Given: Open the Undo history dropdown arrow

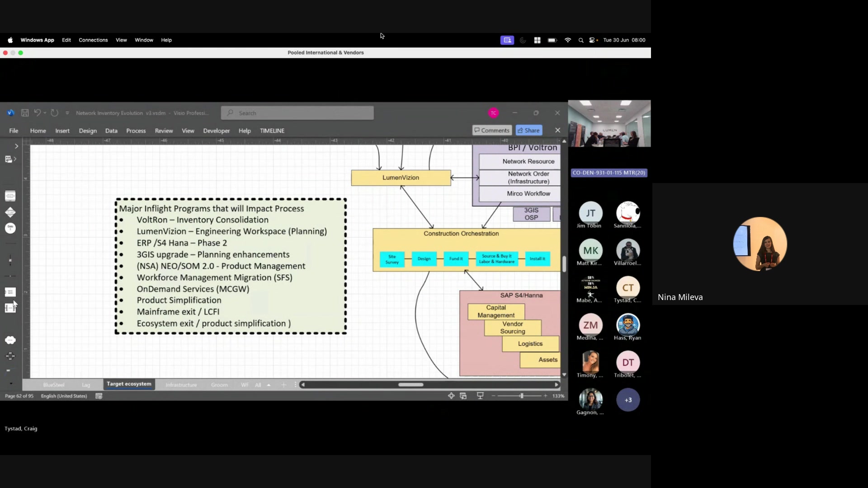Looking at the screenshot, I should click(x=45, y=113).
